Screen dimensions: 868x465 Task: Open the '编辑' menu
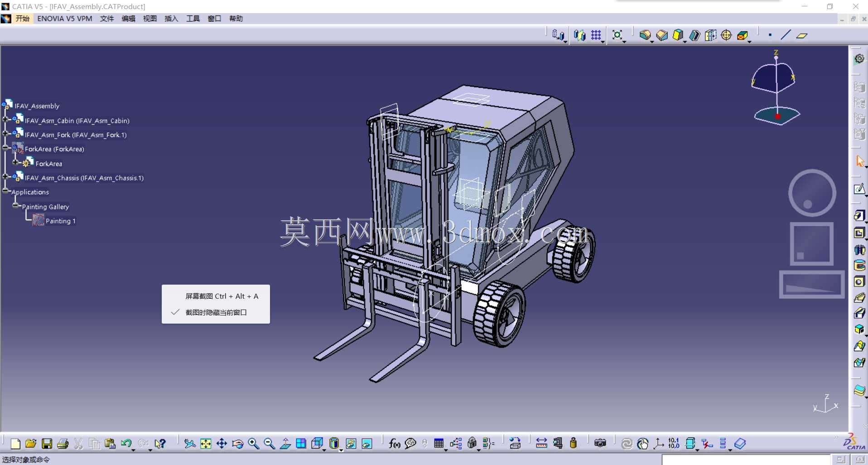(128, 19)
